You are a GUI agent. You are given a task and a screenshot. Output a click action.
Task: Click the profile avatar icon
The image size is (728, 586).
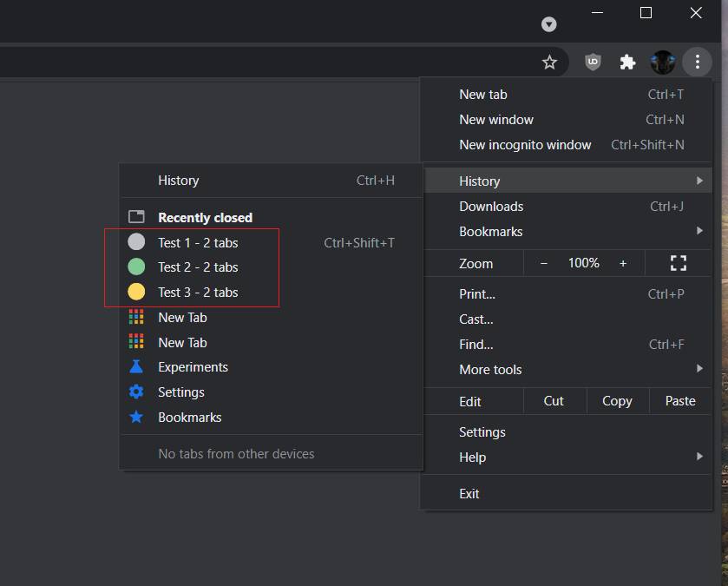(x=663, y=62)
